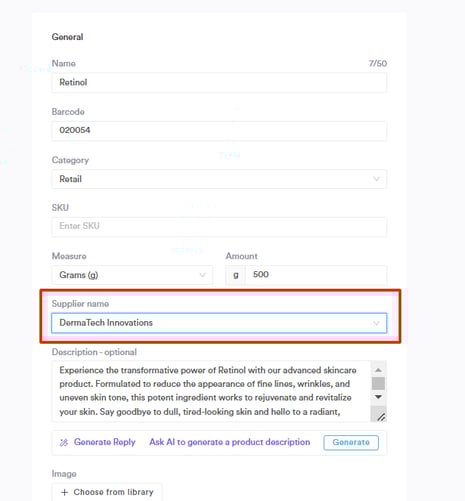Click the description scrollbar up arrow

tap(378, 370)
